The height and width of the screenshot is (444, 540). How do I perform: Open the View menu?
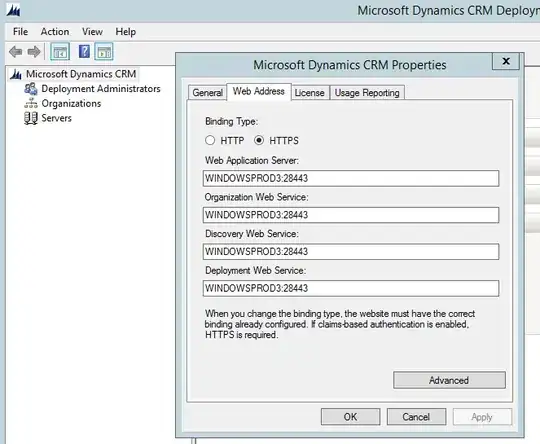tap(92, 32)
